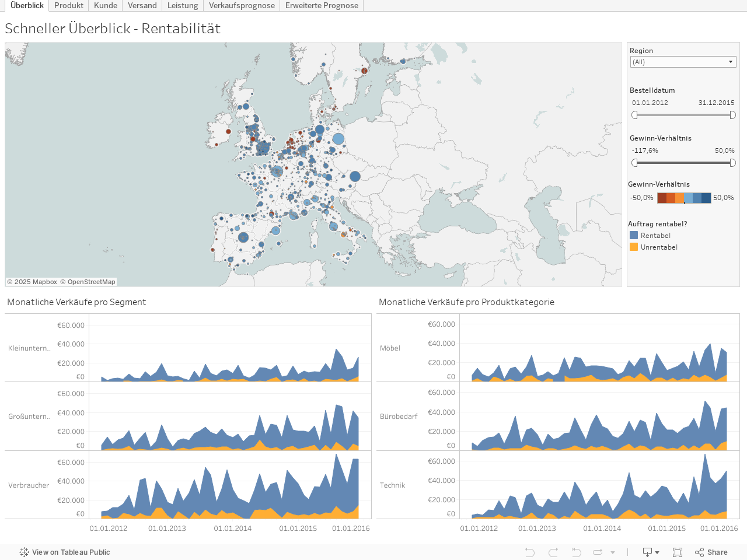Viewport: 747px width, 560px height.
Task: Click the large light-blue bubble in Poland
Action: click(338, 139)
